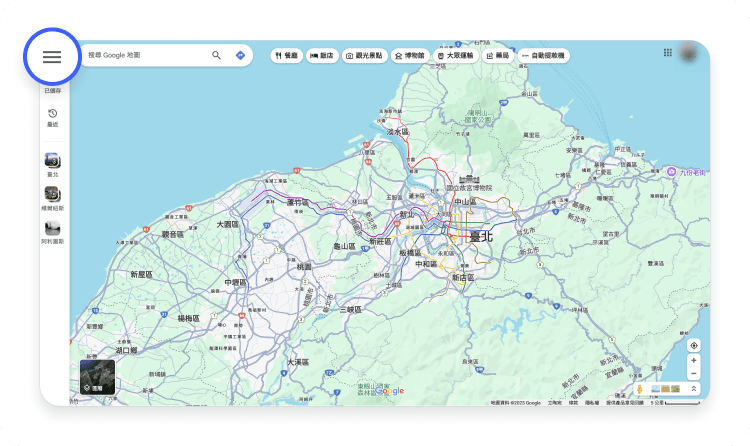The image size is (750, 446).
Task: Click the 國立故宮博物院 label on map
Action: (469, 188)
